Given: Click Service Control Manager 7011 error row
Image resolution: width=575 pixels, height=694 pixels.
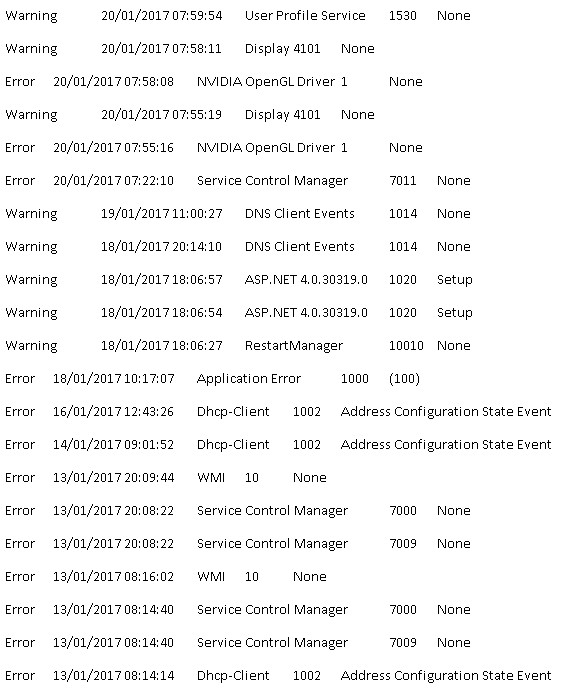Looking at the screenshot, I should click(x=238, y=181).
